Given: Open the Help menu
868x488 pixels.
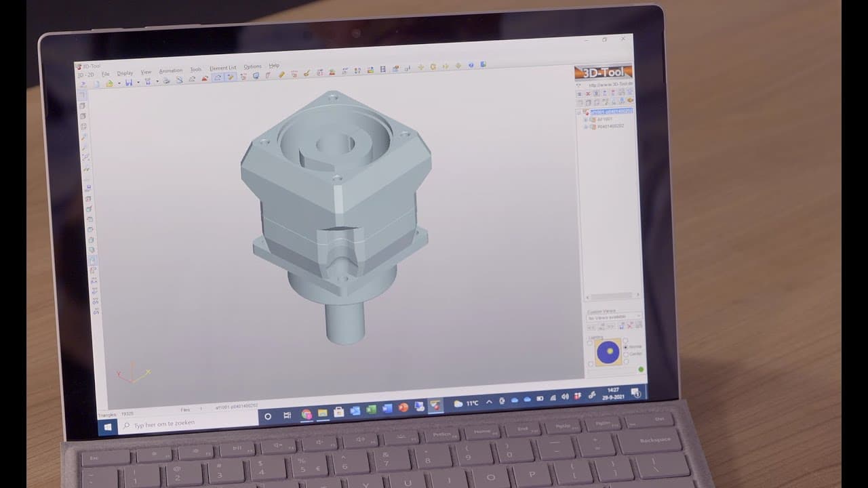Looking at the screenshot, I should (x=274, y=66).
